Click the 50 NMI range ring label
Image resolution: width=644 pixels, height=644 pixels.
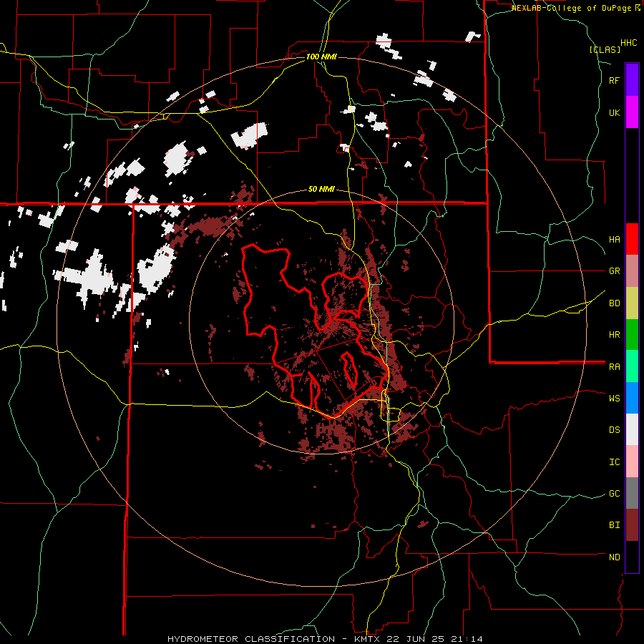pos(321,190)
